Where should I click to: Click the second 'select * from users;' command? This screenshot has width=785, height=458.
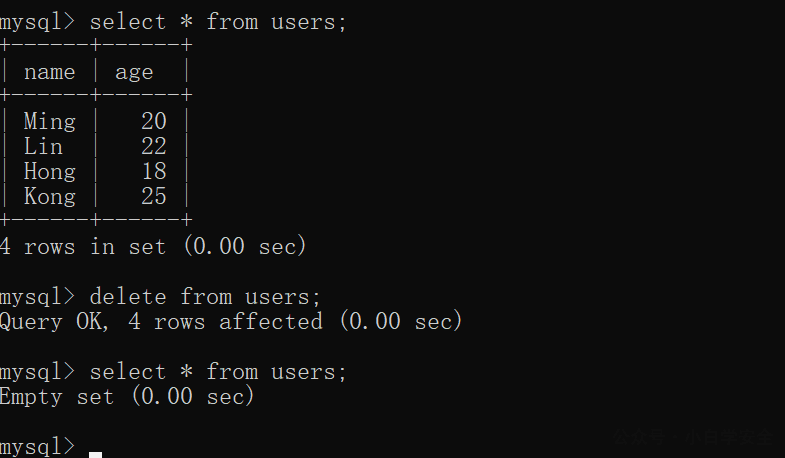click(218, 372)
